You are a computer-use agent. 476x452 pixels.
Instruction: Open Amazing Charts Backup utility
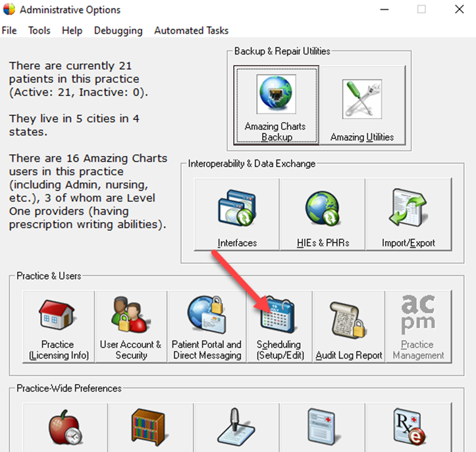click(276, 104)
